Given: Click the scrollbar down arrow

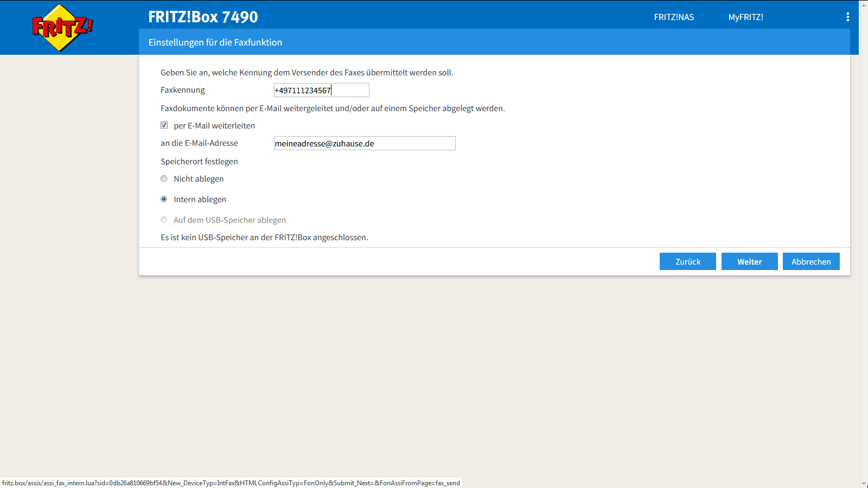Looking at the screenshot, I should 863,483.
